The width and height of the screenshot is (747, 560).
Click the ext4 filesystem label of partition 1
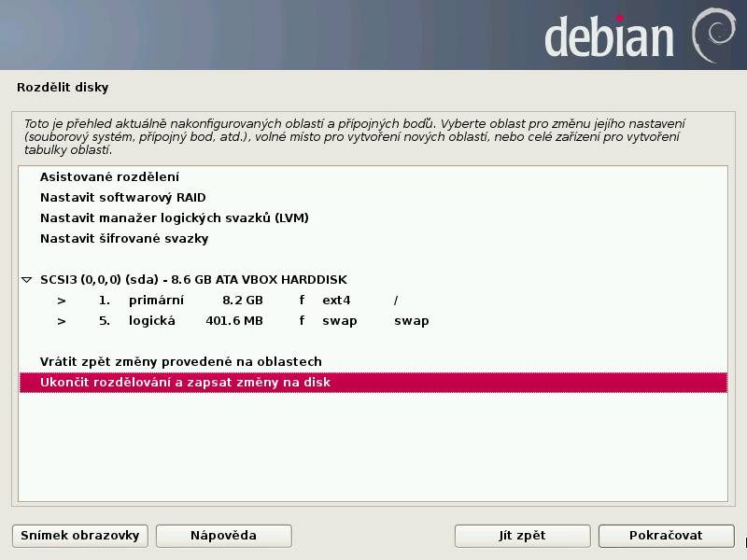[x=336, y=300]
